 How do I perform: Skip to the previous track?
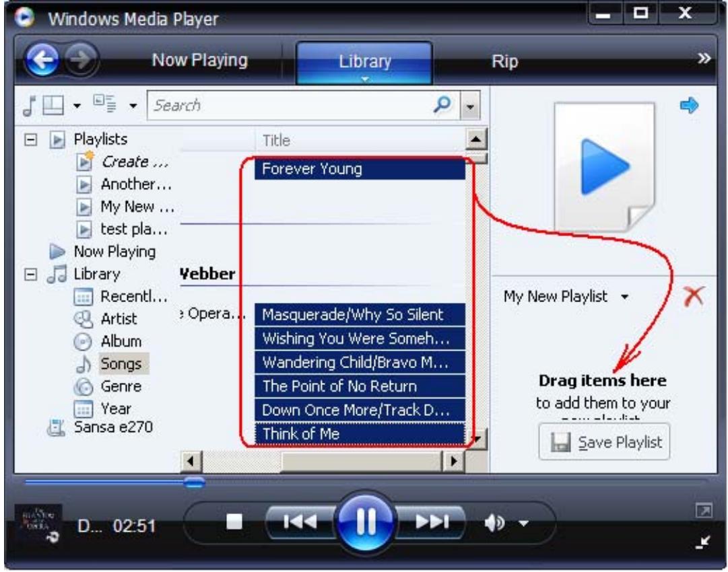tap(300, 522)
